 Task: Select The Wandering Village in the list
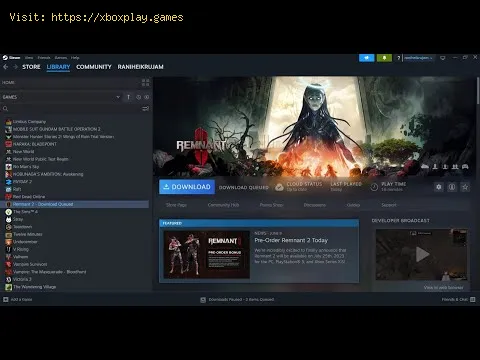pyautogui.click(x=34, y=287)
